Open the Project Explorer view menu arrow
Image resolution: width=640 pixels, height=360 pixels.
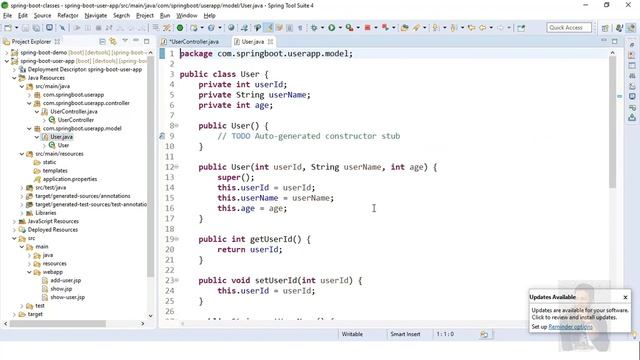click(x=125, y=41)
